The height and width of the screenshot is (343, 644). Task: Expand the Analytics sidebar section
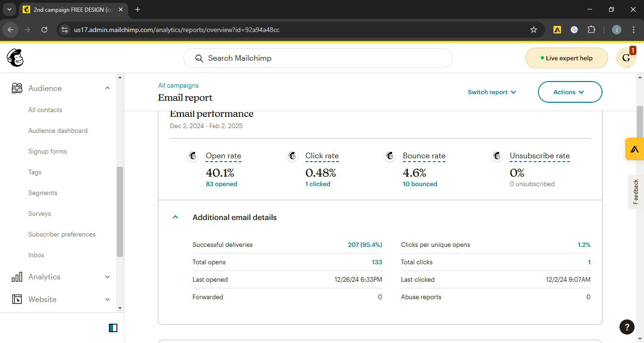point(107,277)
